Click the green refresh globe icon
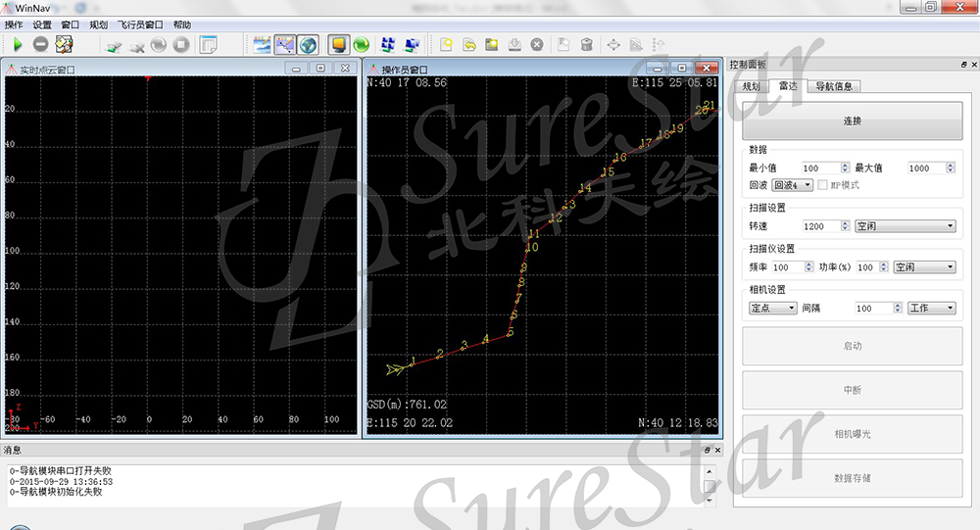 [362, 45]
